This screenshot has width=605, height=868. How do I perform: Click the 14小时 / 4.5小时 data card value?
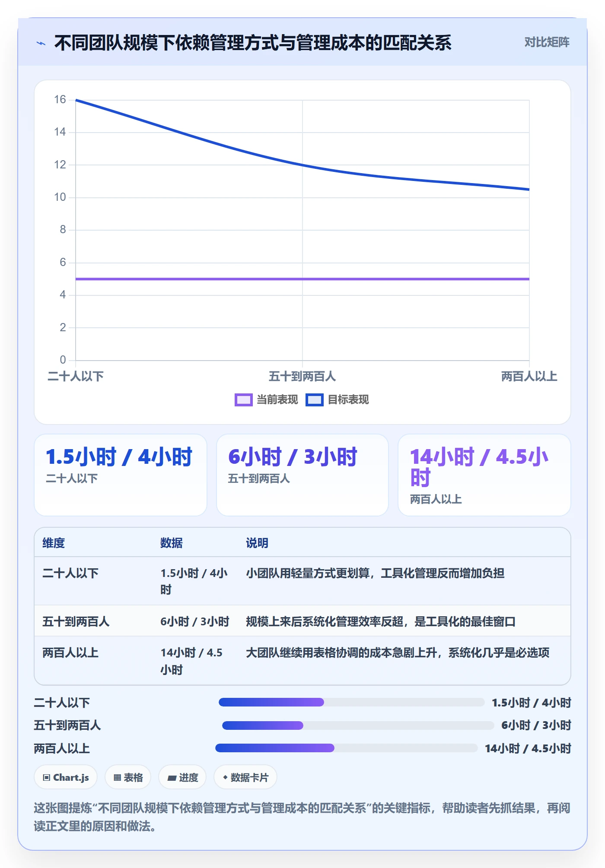pyautogui.click(x=479, y=467)
